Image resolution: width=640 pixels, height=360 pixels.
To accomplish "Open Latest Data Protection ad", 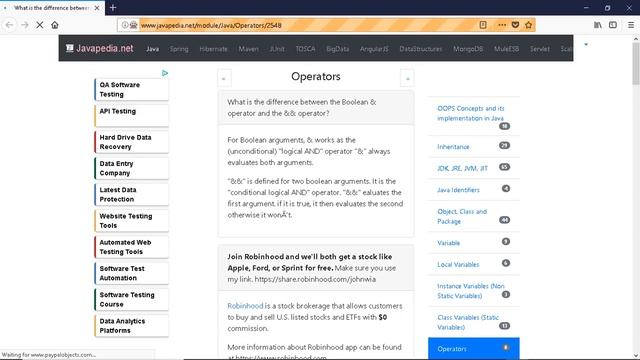I will [x=131, y=194].
